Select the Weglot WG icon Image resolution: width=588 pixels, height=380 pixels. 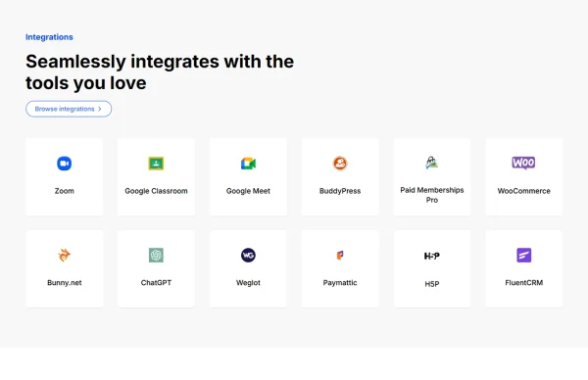pyautogui.click(x=248, y=256)
